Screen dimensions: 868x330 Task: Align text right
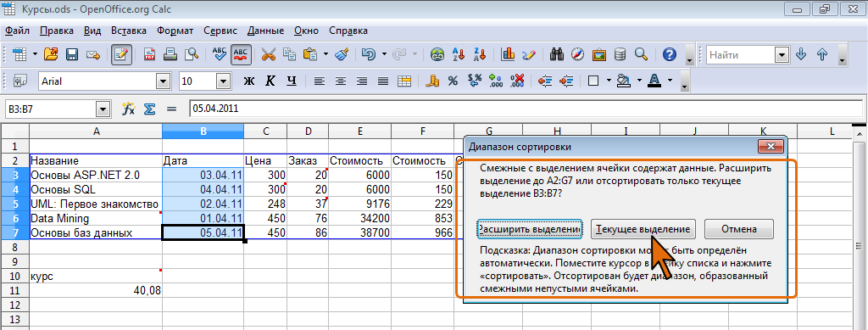[x=361, y=81]
